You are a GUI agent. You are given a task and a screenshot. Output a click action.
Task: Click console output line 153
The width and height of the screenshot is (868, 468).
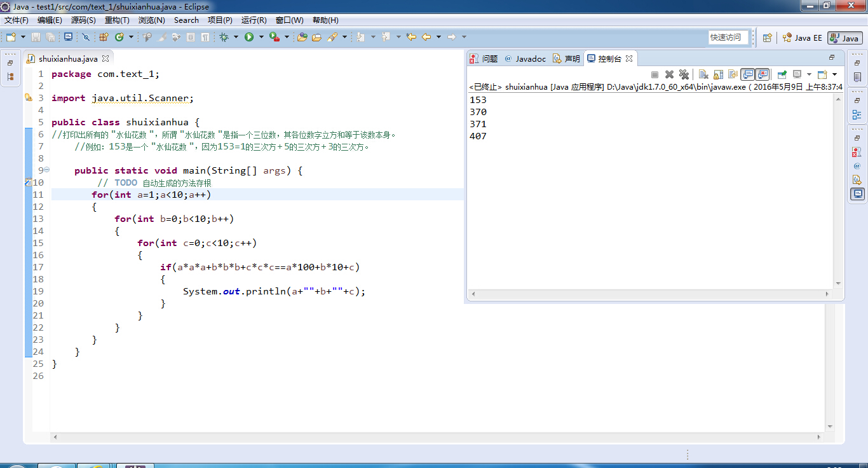(x=478, y=100)
